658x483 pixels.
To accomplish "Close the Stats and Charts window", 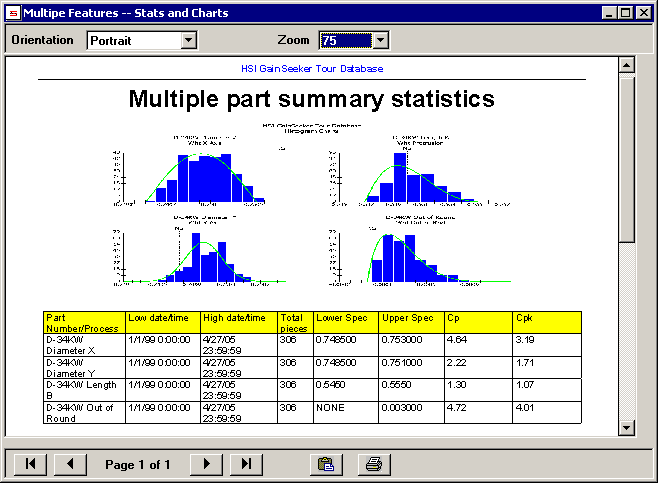I will click(643, 13).
